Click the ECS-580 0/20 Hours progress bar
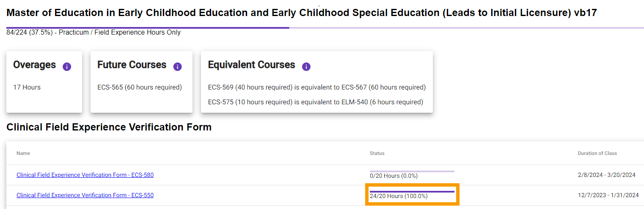This screenshot has width=644, height=209. (412, 171)
